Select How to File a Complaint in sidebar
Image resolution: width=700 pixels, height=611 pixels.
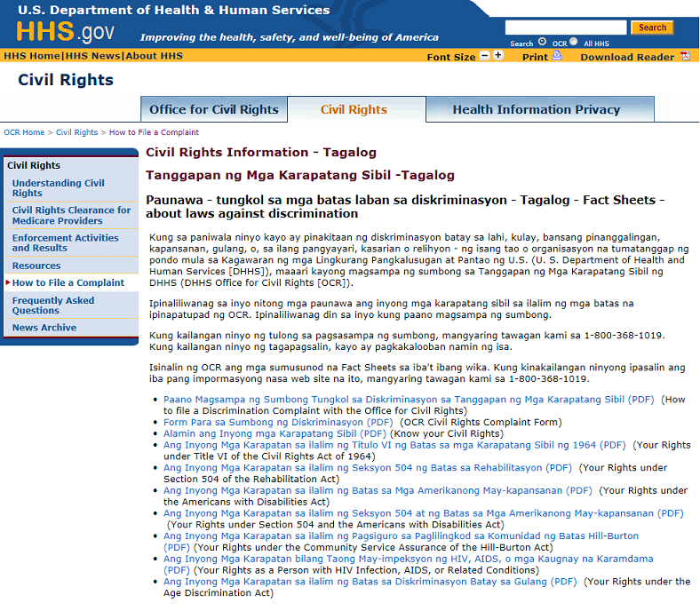point(68,283)
